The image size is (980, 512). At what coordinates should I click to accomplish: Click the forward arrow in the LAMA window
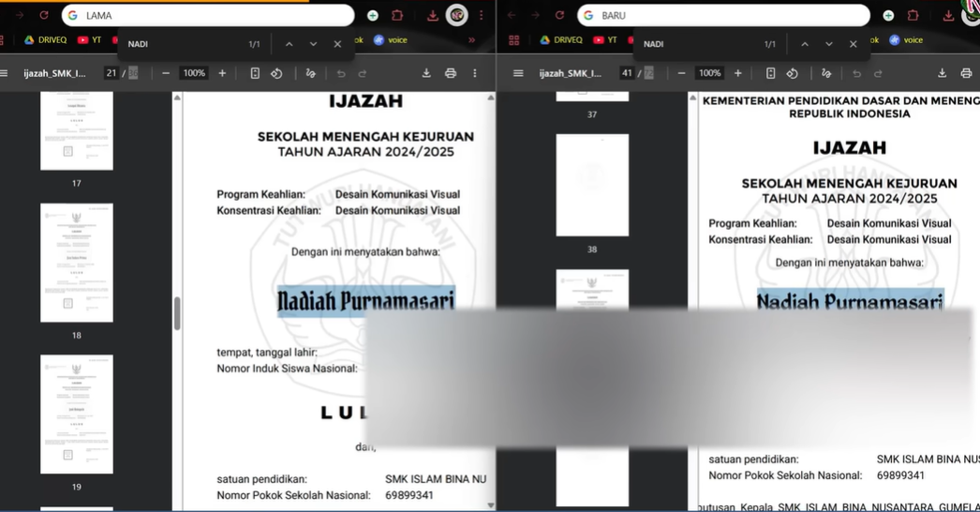pyautogui.click(x=20, y=15)
